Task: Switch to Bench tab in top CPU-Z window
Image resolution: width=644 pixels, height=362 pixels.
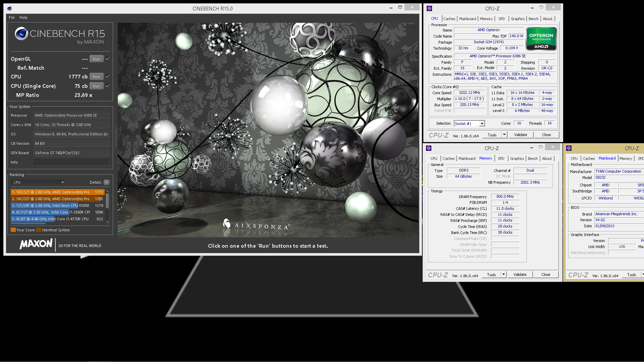Action: click(533, 19)
